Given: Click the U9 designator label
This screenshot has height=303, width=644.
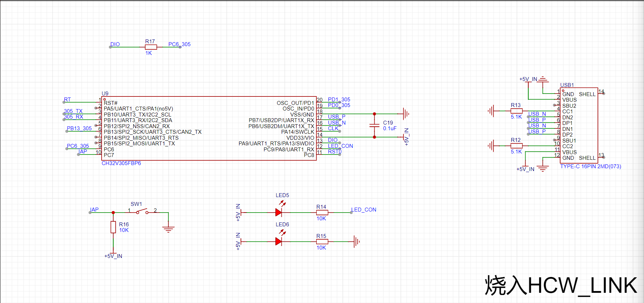Looking at the screenshot, I should (105, 94).
